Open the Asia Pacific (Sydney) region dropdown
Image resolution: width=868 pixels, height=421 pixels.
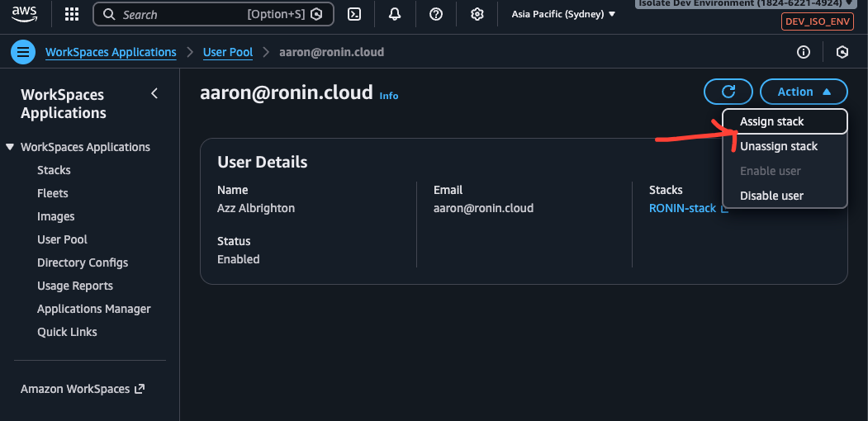point(563,14)
